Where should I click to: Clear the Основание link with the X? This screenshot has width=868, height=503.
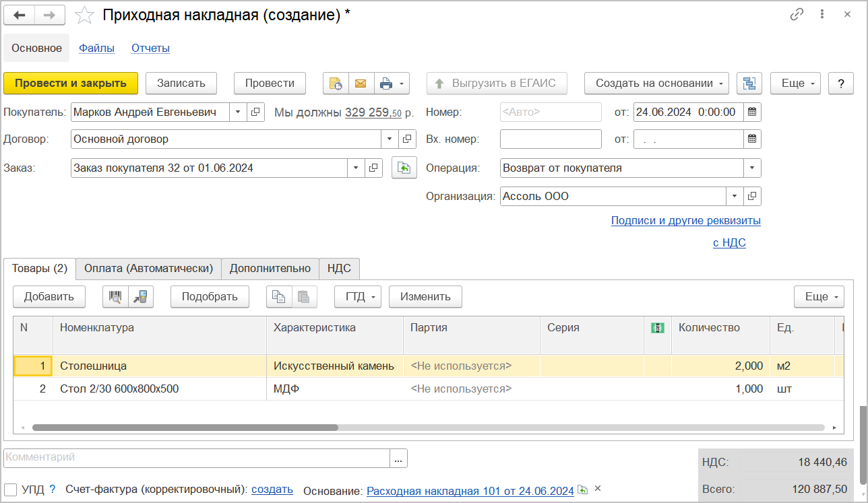pos(597,490)
